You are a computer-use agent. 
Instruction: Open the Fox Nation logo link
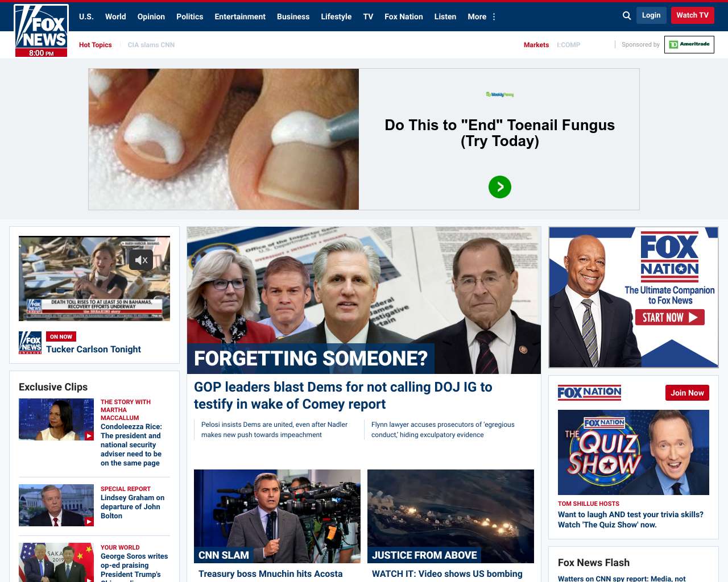click(589, 392)
